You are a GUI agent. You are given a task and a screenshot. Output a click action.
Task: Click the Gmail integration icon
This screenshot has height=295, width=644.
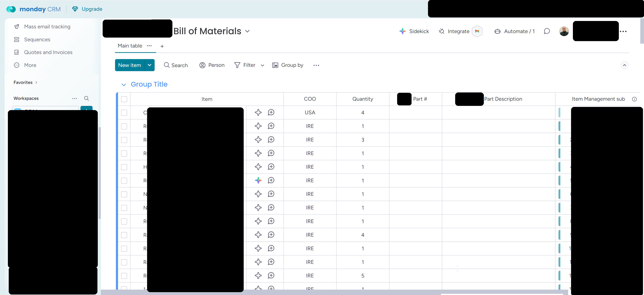[477, 31]
